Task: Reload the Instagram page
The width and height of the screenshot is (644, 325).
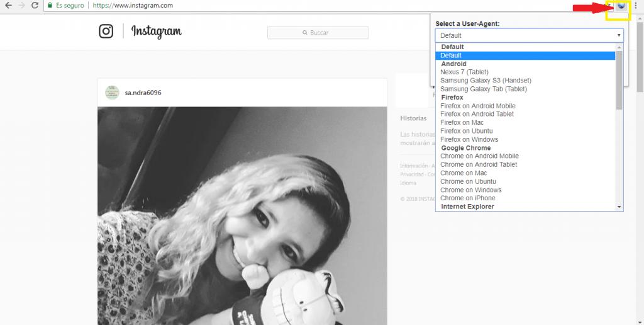Action: tap(35, 5)
